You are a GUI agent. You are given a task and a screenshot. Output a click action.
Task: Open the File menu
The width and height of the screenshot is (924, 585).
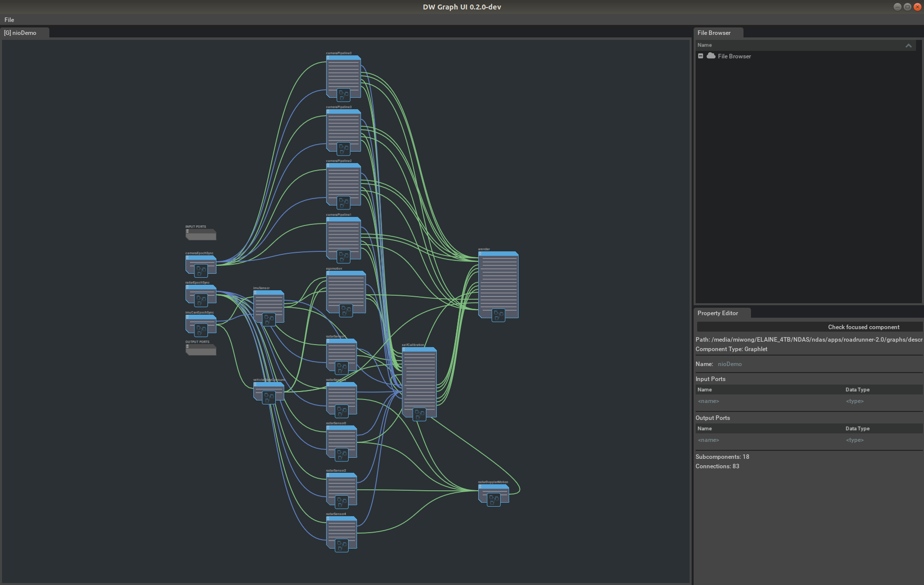9,20
